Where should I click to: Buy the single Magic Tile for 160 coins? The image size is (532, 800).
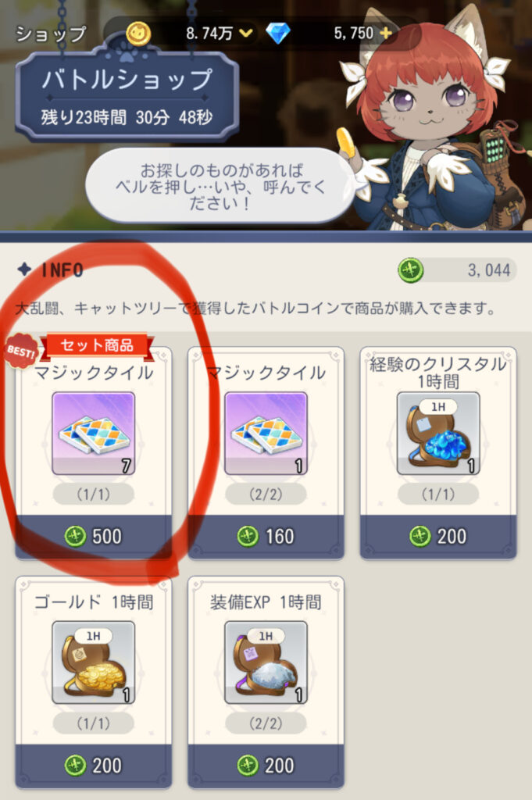tap(266, 536)
